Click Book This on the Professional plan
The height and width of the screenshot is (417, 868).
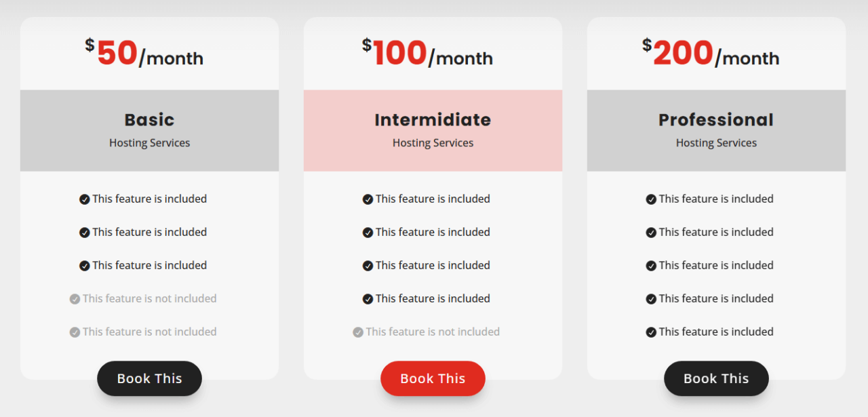(716, 378)
